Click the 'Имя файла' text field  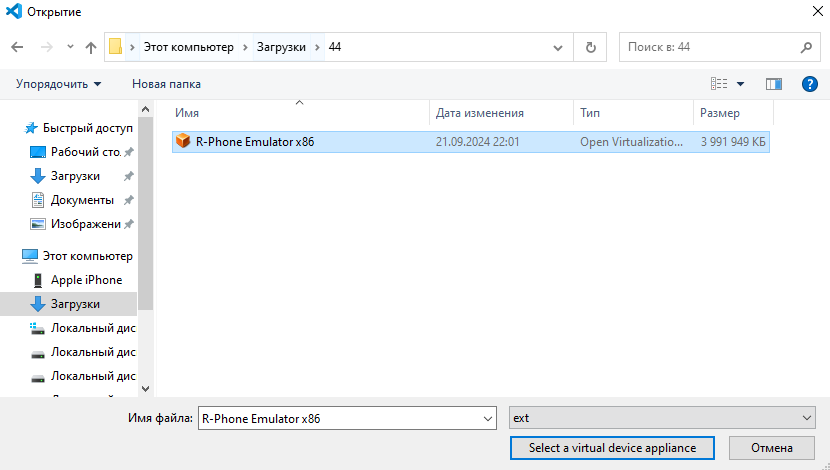[x=339, y=419]
